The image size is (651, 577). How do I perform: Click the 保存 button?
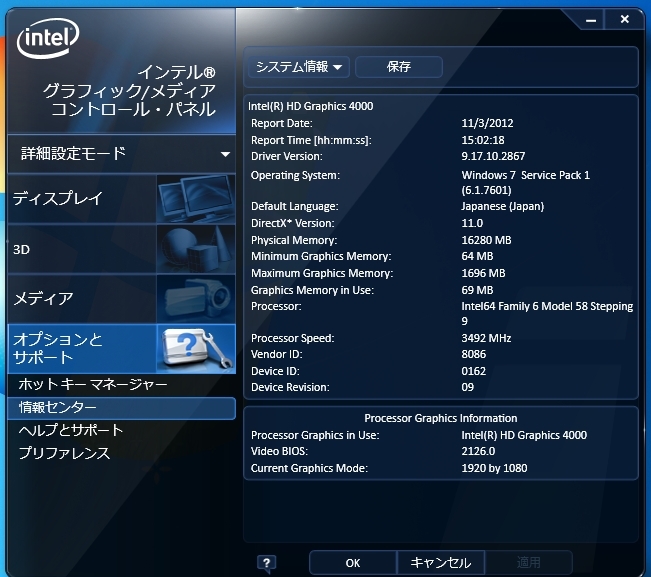click(x=399, y=67)
